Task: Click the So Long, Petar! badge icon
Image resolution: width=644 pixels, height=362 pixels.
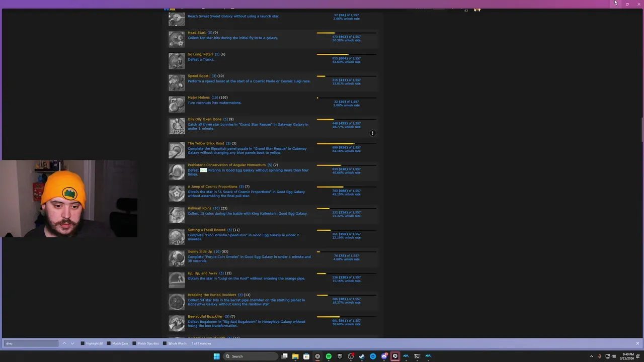Action: click(x=177, y=61)
